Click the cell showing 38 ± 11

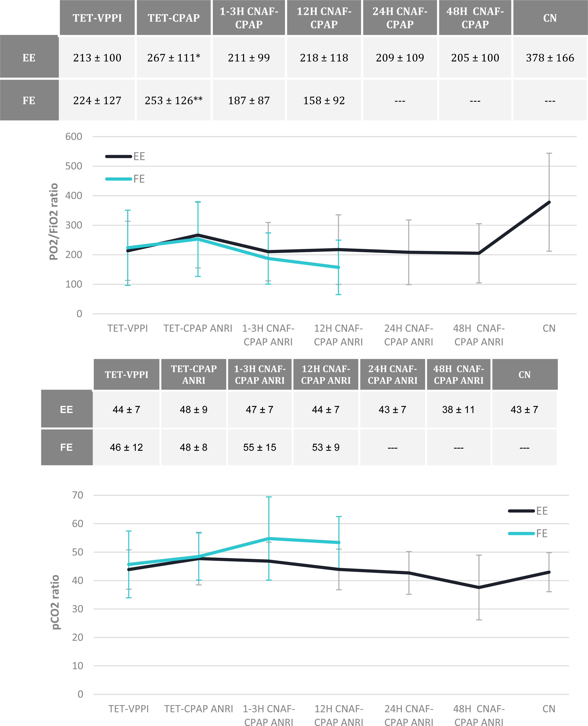point(458,410)
